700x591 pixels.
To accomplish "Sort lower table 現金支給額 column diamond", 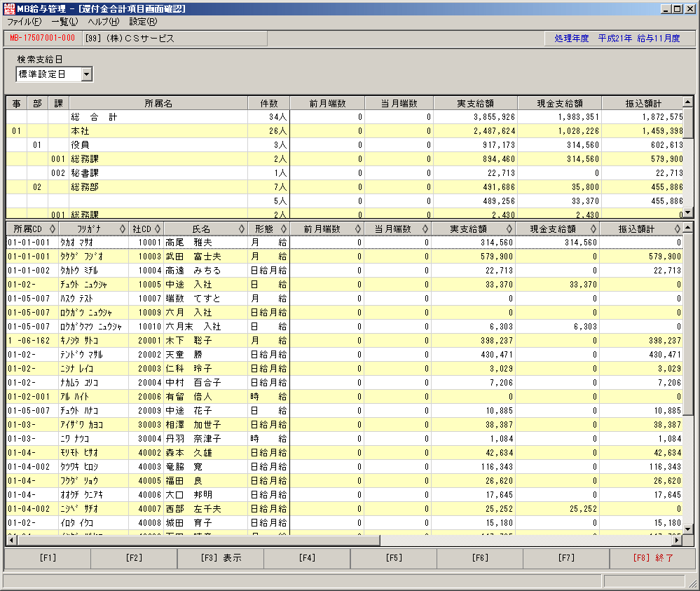I will pos(593,229).
